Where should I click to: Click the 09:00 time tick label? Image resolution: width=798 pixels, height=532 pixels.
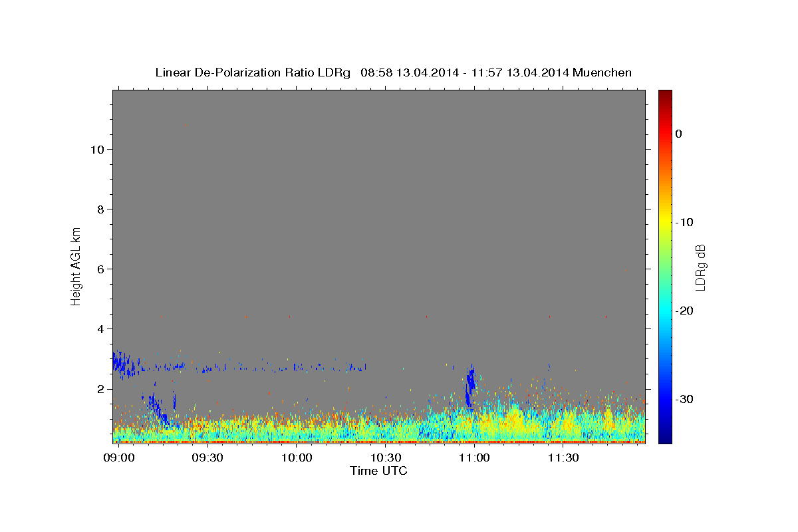tap(119, 458)
